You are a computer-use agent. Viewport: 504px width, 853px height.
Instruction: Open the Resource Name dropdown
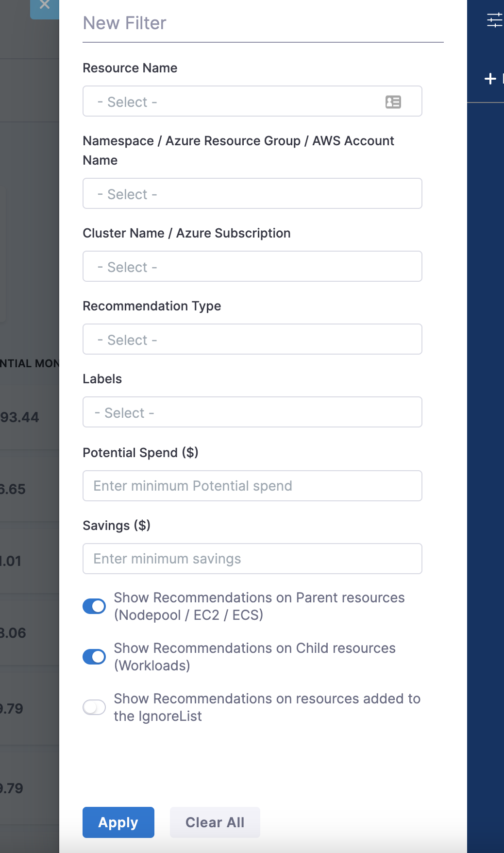click(238, 102)
